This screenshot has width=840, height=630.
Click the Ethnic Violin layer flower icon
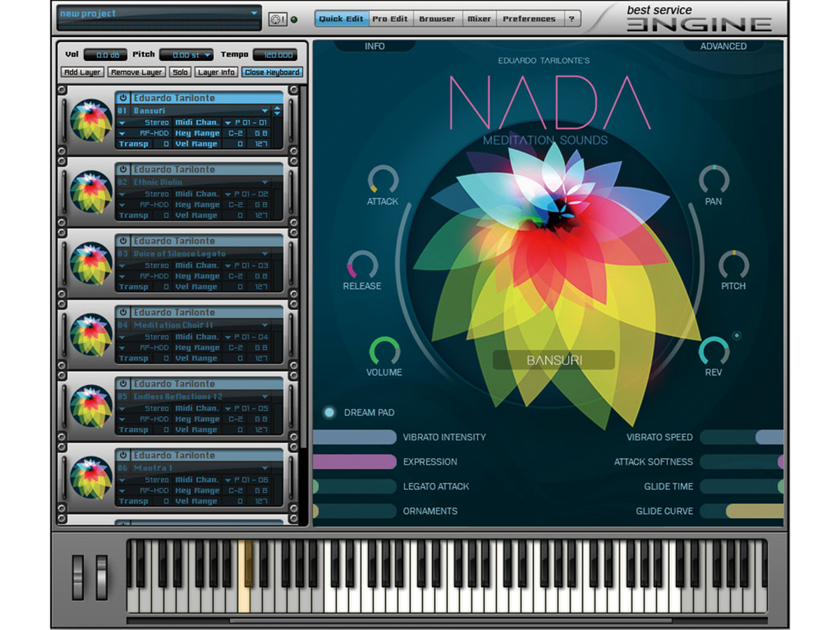(91, 192)
